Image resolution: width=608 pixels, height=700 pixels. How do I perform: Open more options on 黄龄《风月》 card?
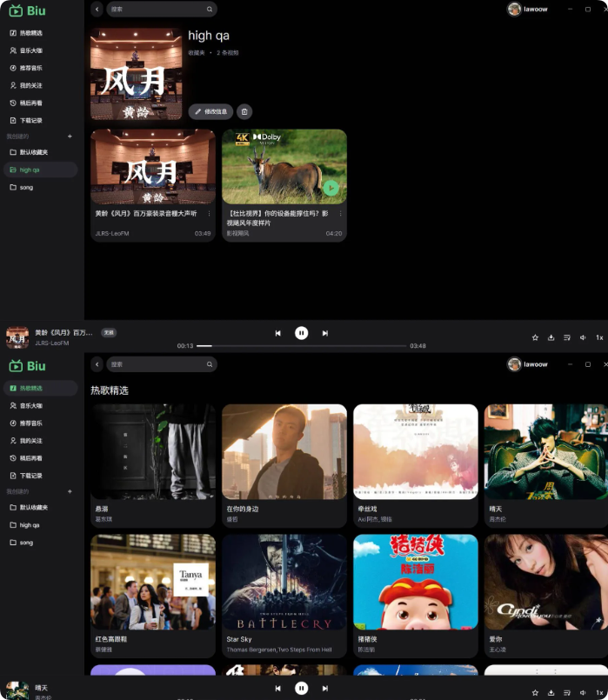tap(209, 214)
